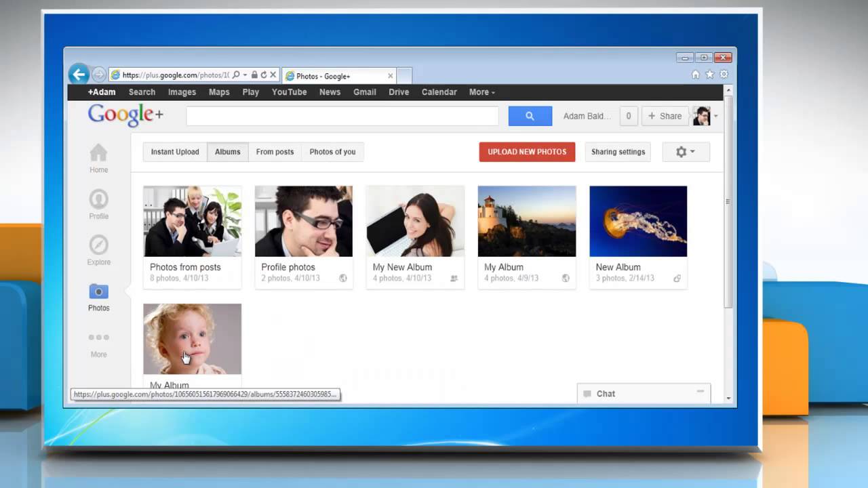
Task: Stop loading with the address bar X
Action: (x=273, y=75)
